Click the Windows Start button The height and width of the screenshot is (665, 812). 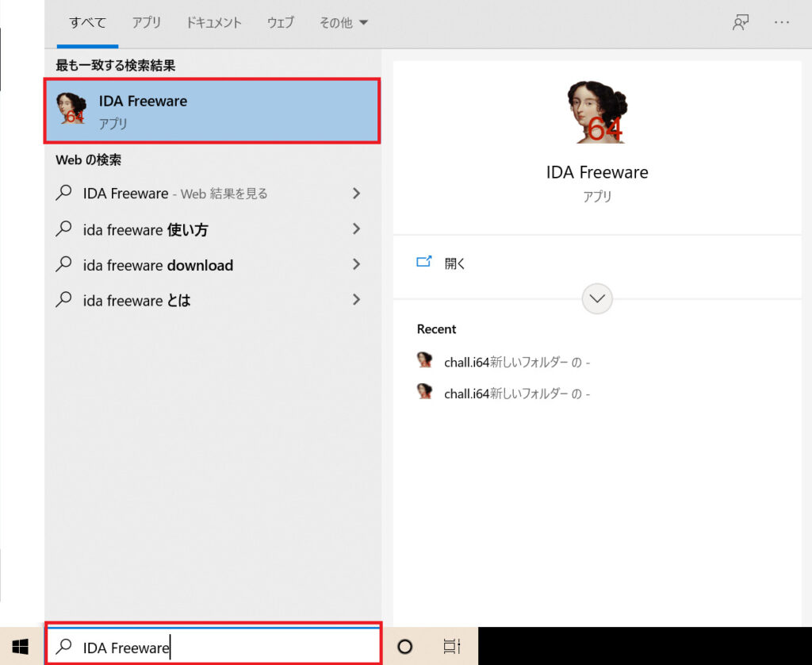tap(21, 647)
